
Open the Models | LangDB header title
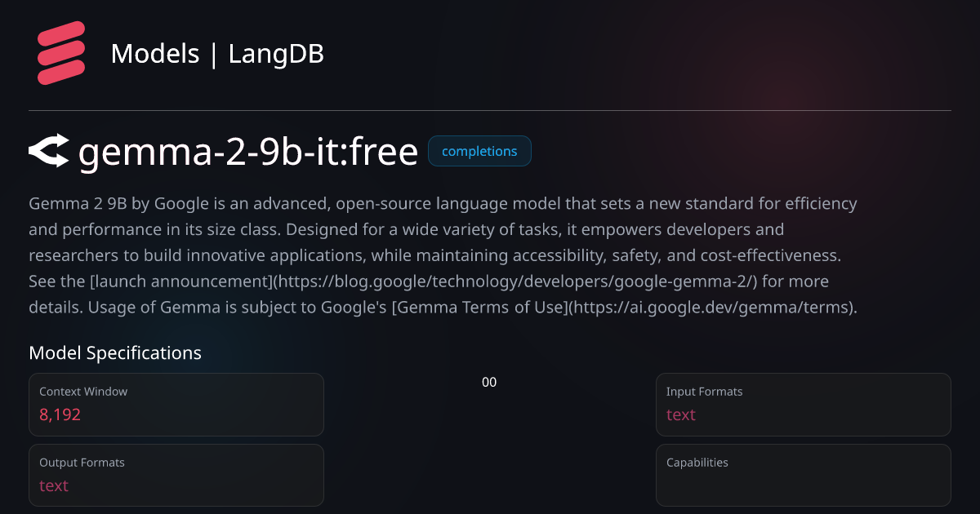click(x=217, y=54)
